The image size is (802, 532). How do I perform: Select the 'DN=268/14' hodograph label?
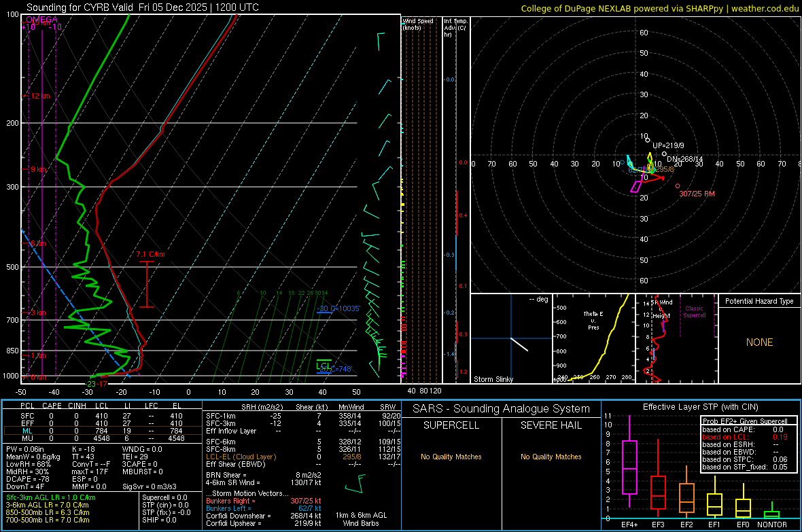click(685, 159)
